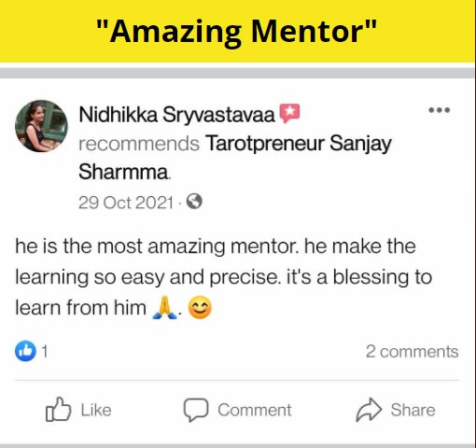Click the smiling face emoji in review

click(200, 307)
